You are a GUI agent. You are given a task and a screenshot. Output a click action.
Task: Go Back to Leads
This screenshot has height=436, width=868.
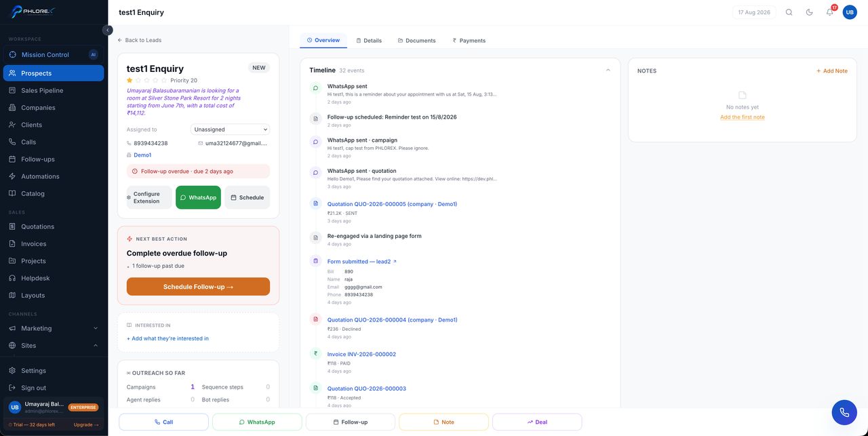(140, 40)
